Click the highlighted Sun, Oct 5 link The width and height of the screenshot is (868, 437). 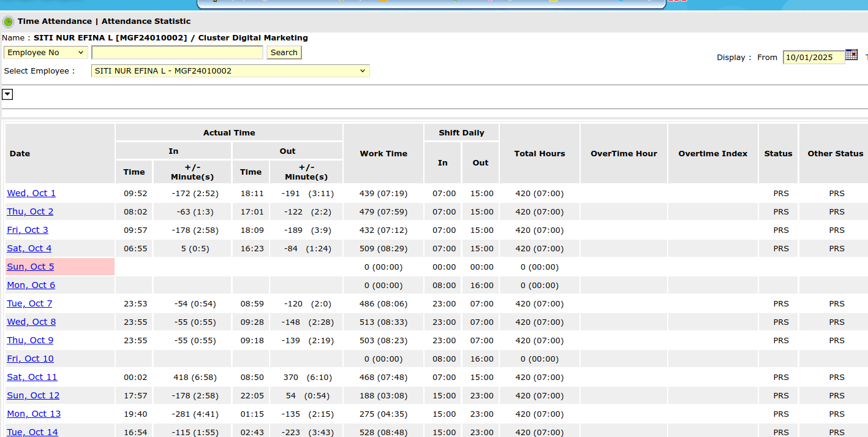coord(31,267)
